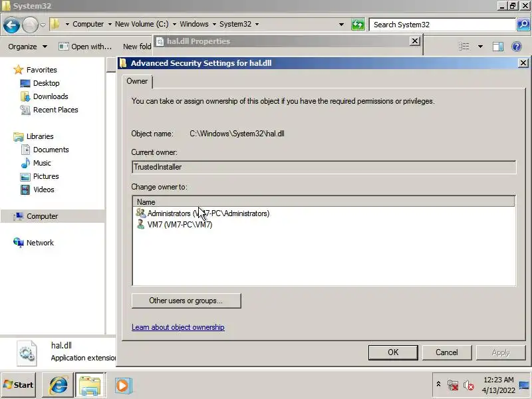Select Libraries in the navigation pane
Image resolution: width=532 pixels, height=399 pixels.
click(x=34, y=136)
